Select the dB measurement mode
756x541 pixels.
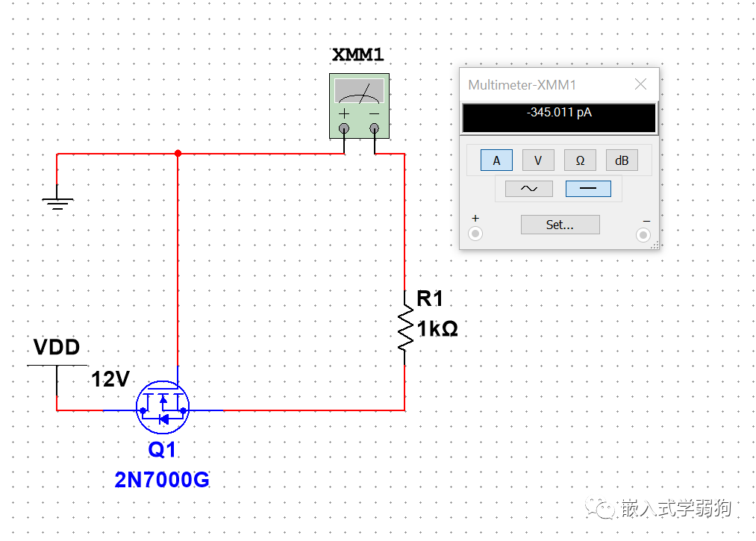point(622,160)
